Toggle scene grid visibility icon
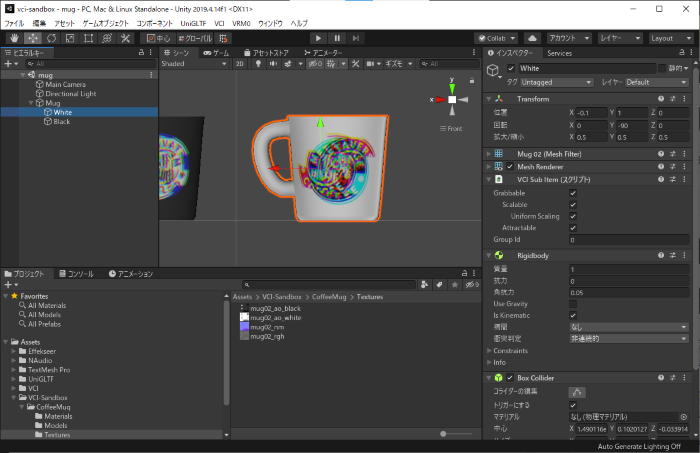This screenshot has height=453, width=700. click(331, 64)
